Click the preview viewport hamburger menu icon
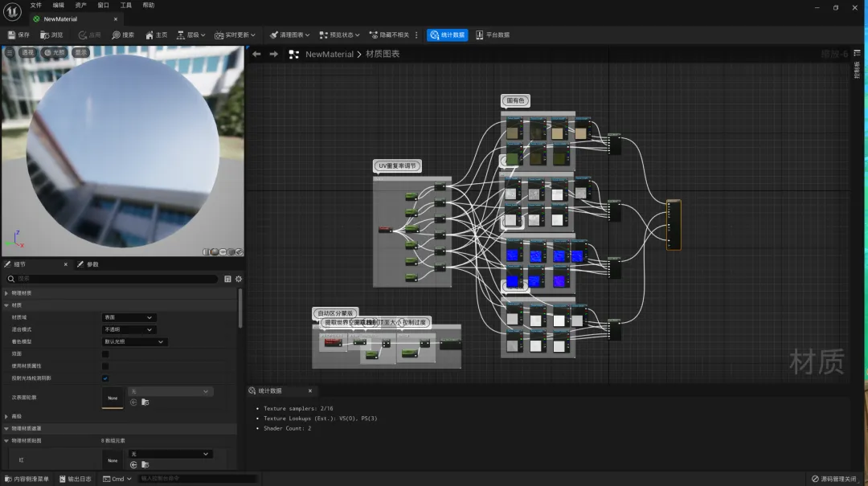This screenshot has width=868, height=486. [x=10, y=52]
